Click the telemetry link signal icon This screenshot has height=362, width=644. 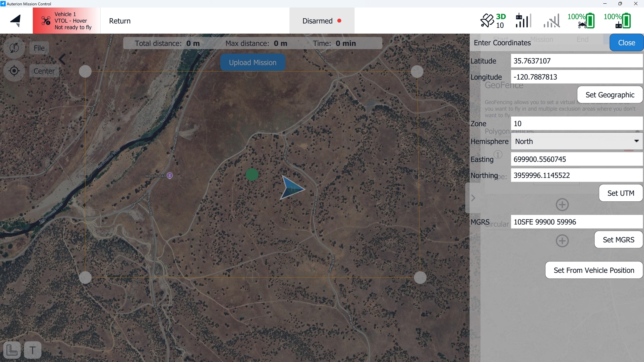[551, 21]
